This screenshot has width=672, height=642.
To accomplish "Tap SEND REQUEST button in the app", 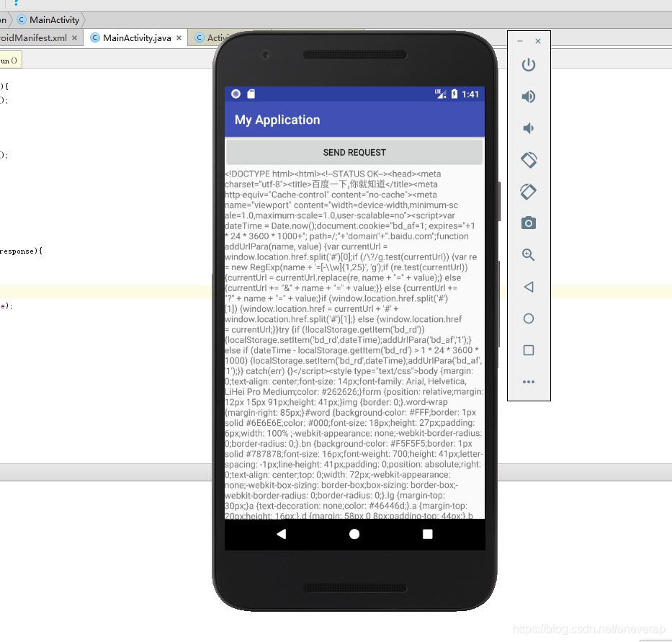I will [354, 152].
